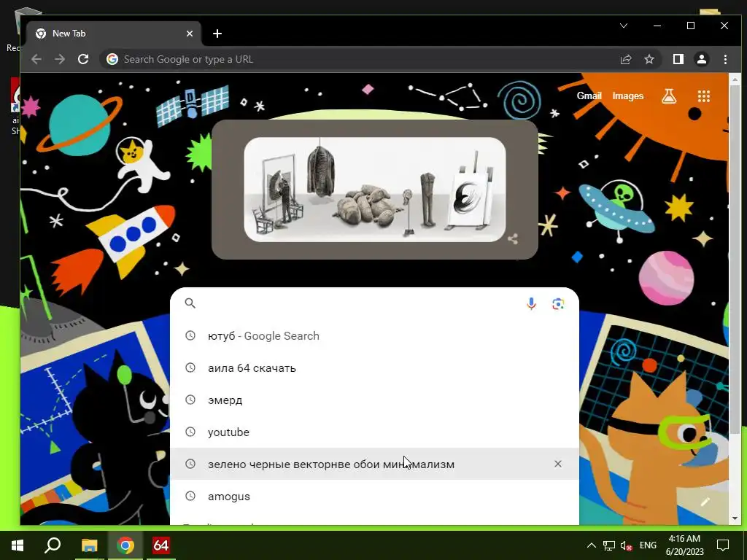Screen dimensions: 747x560
Task: Open Chrome side panel icon
Action: coord(678,59)
